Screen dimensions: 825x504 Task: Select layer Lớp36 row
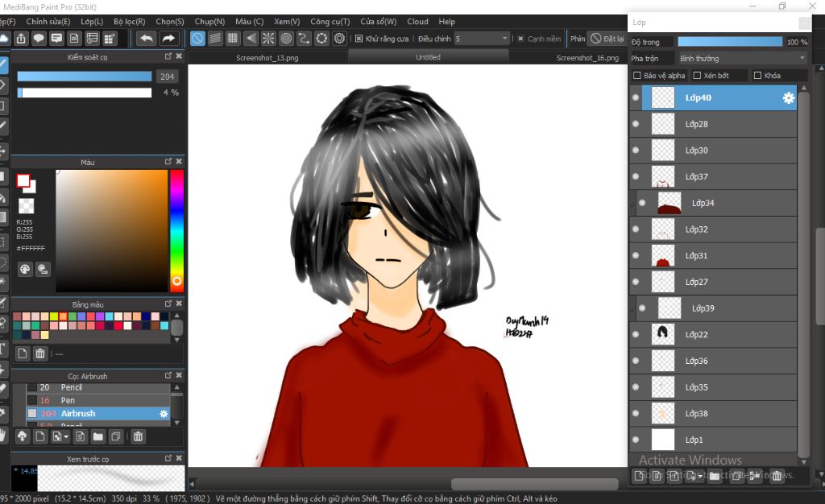(x=713, y=361)
